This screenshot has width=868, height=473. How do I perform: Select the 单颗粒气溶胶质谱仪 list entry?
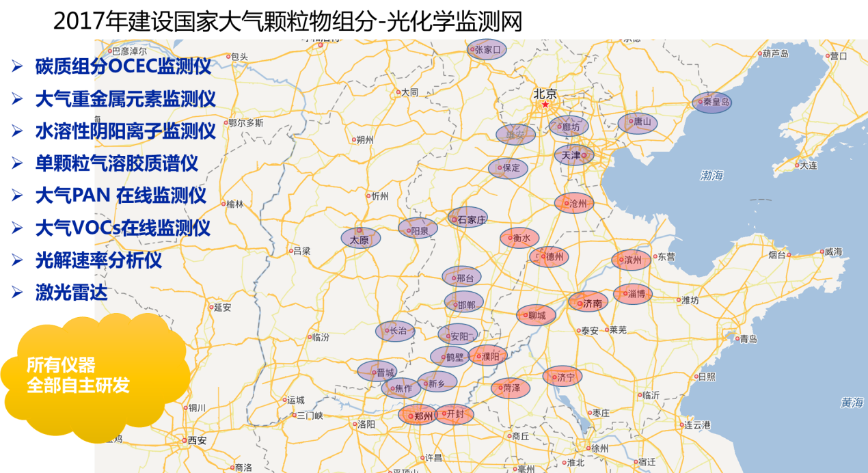pyautogui.click(x=116, y=163)
